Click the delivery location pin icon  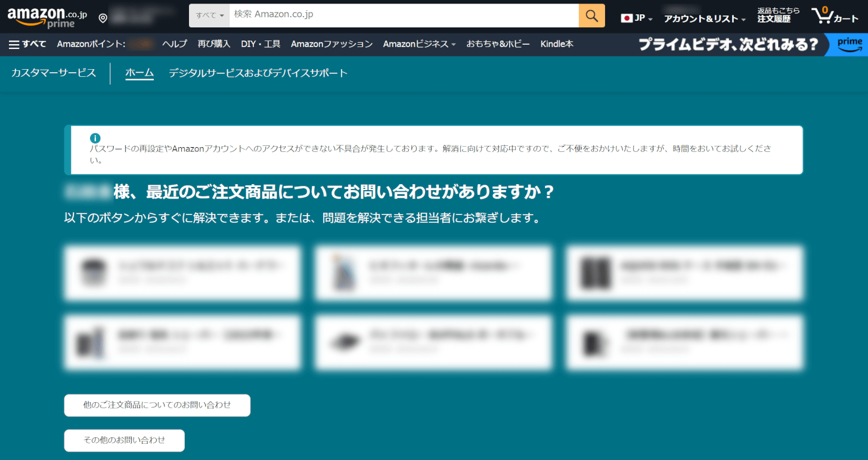click(103, 18)
